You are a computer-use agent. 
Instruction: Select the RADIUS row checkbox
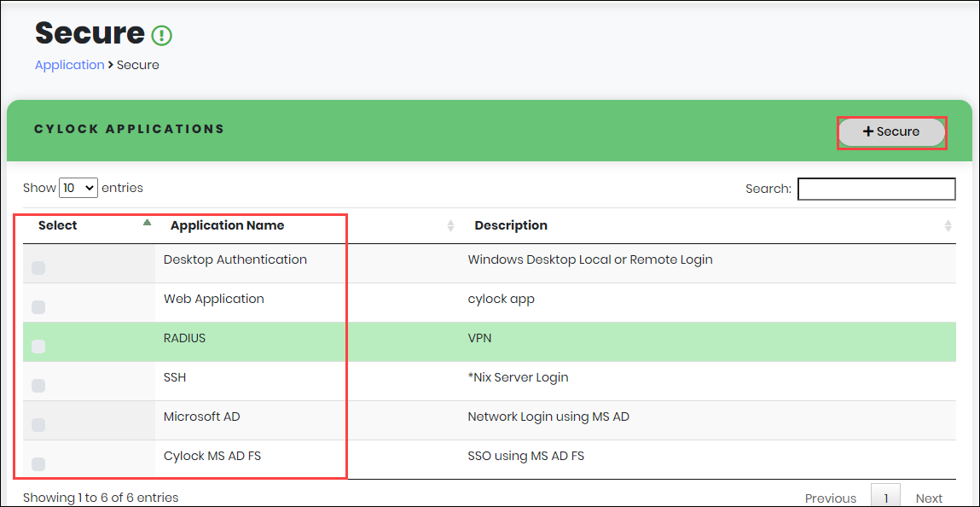[38, 347]
